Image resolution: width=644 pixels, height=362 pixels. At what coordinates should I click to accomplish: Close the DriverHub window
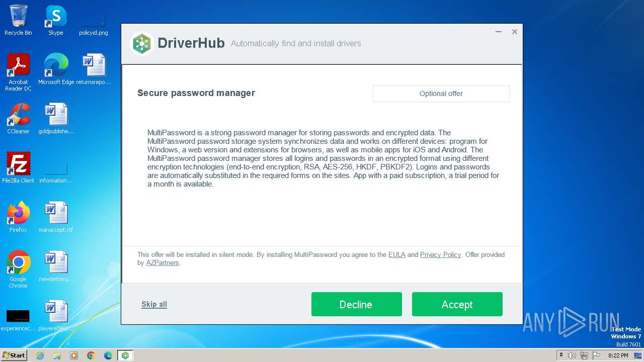[x=514, y=32]
